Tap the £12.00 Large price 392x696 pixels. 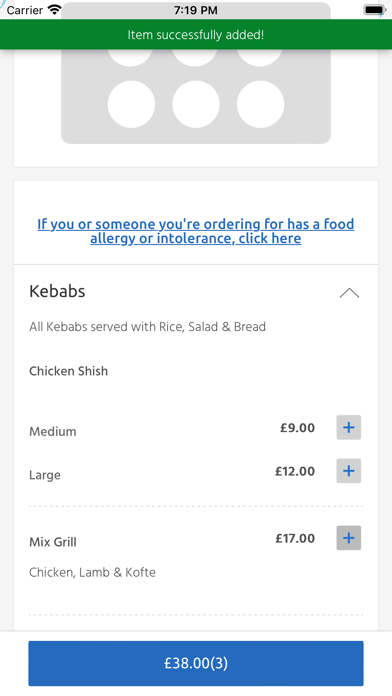[x=295, y=471]
